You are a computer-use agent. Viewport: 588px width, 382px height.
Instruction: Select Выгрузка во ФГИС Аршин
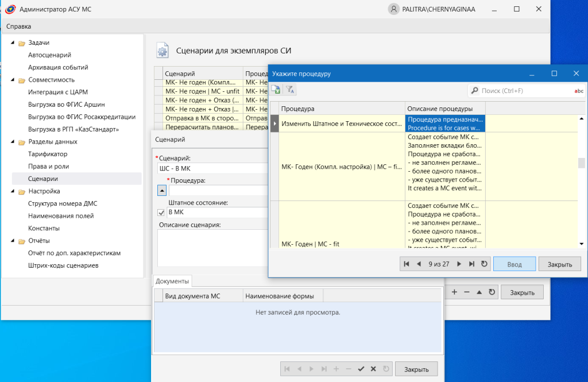pyautogui.click(x=67, y=105)
